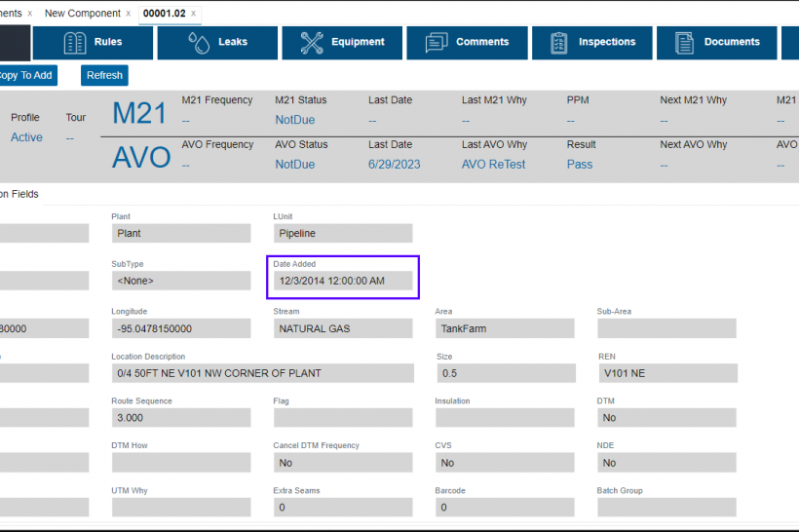
Task: Click the Comments speech bubble icon
Action: coord(437,43)
